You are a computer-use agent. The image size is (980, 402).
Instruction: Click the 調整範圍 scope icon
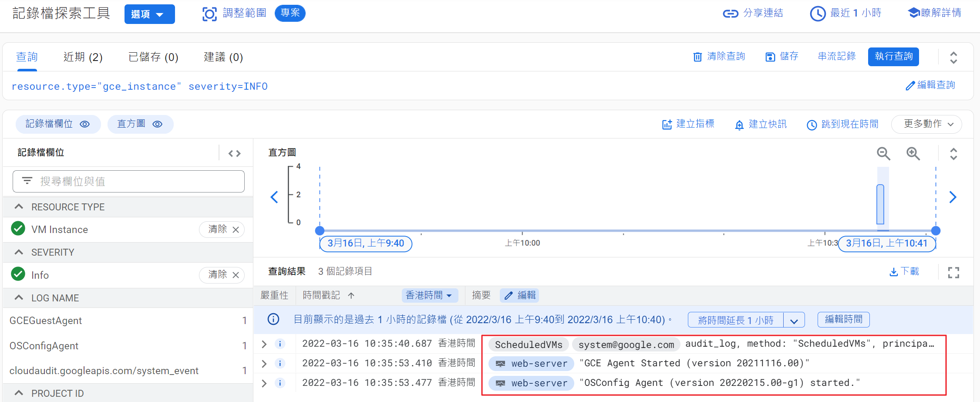209,14
